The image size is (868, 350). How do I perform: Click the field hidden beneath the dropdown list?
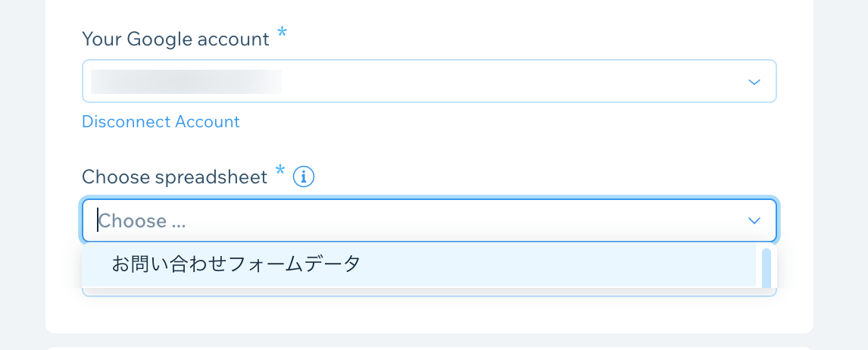tap(429, 292)
